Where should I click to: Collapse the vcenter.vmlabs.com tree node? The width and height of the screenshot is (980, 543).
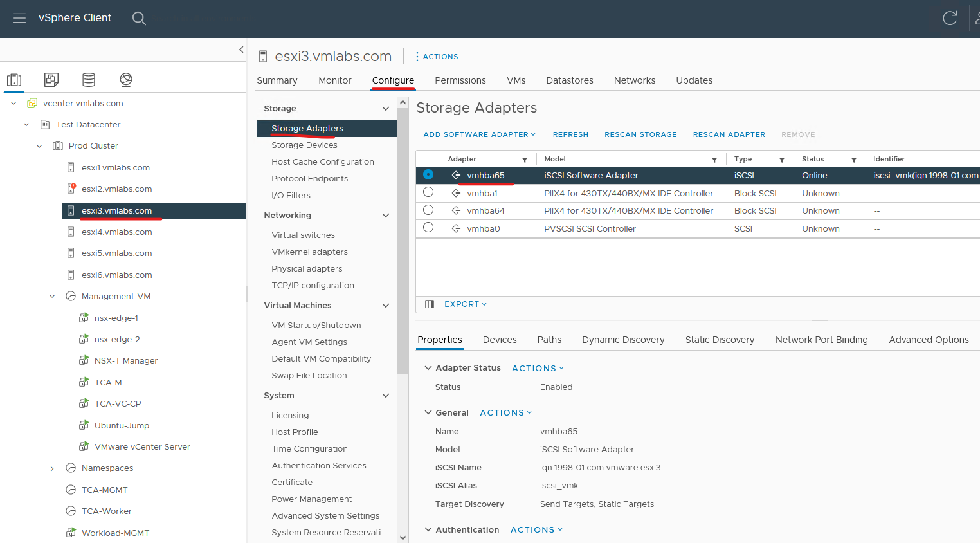click(14, 103)
